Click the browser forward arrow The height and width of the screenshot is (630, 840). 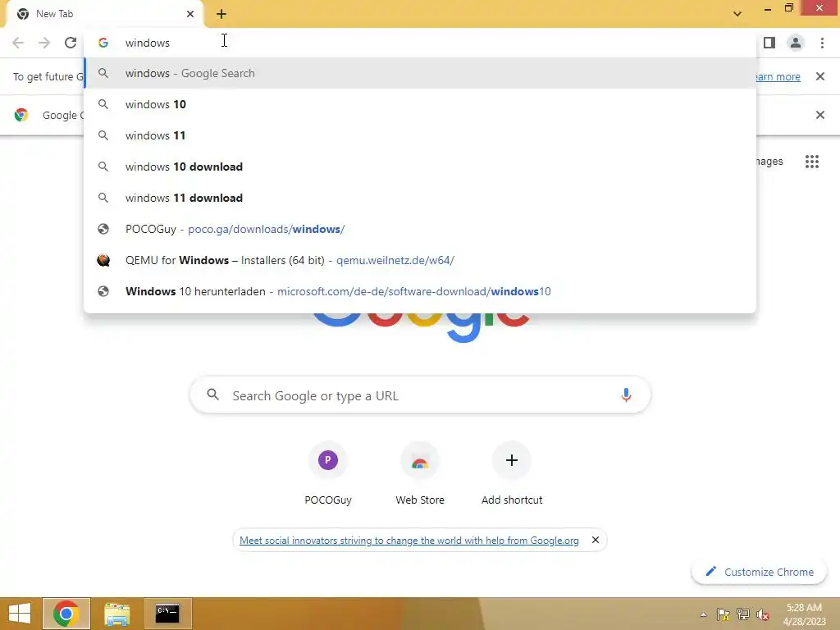[44, 43]
